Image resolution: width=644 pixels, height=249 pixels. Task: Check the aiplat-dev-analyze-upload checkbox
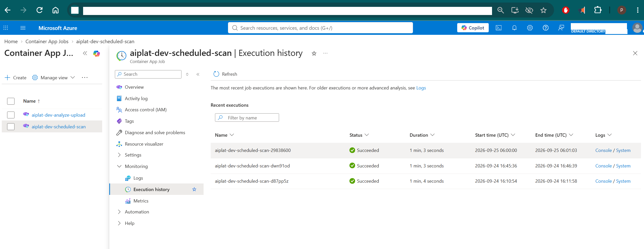point(11,115)
